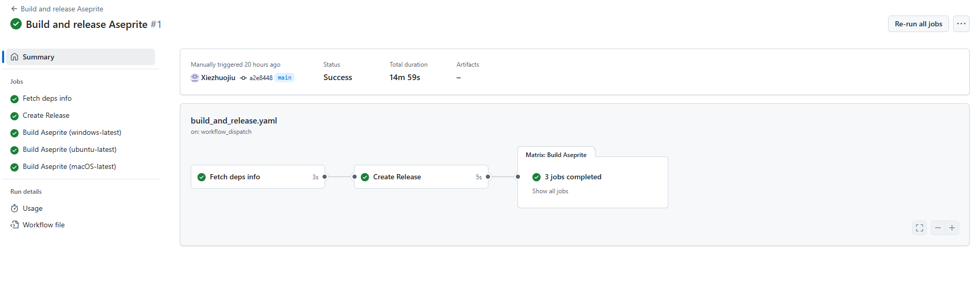Click the Success status text
980x295 pixels.
click(x=338, y=77)
